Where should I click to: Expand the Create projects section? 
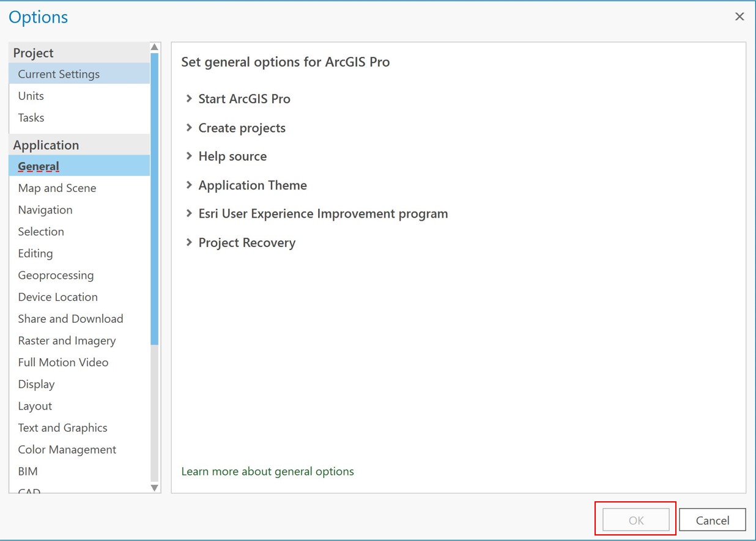(x=235, y=128)
